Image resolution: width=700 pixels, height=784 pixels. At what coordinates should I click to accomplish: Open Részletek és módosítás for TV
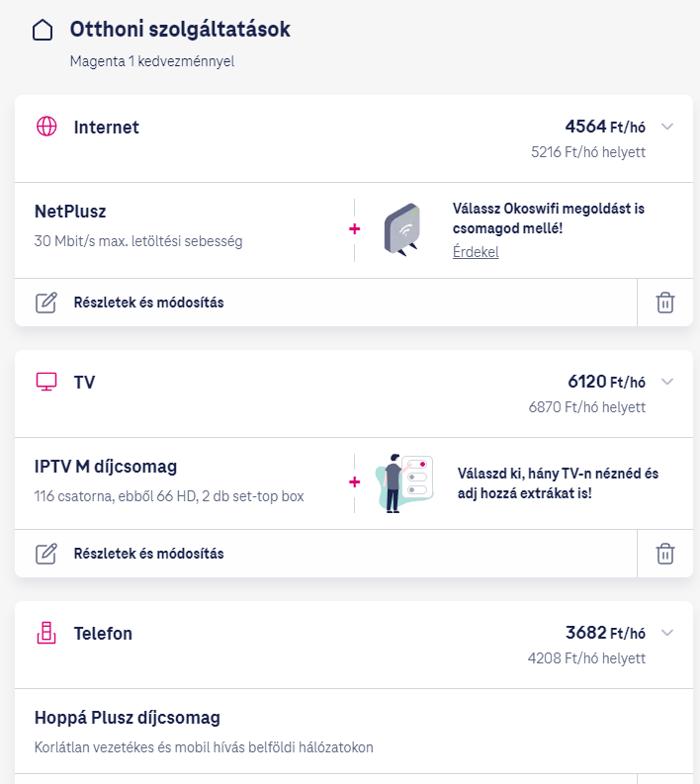pyautogui.click(x=148, y=554)
